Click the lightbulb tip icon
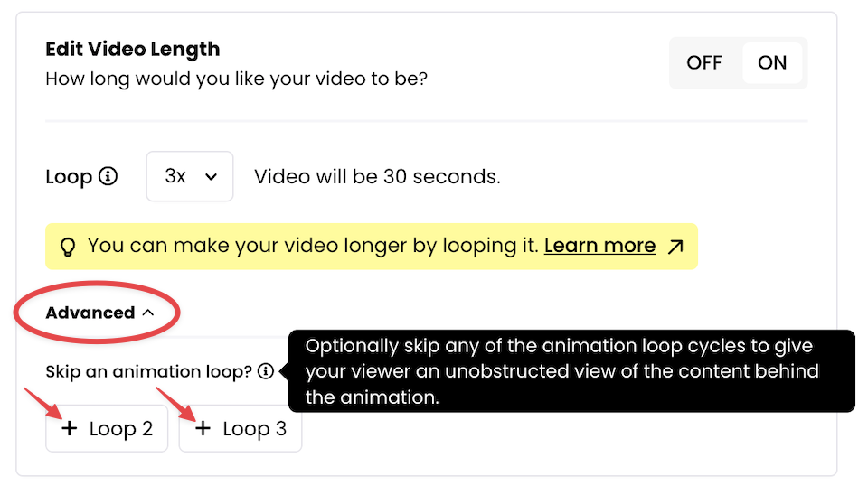Screen dimensions: 868x495 [x=68, y=247]
